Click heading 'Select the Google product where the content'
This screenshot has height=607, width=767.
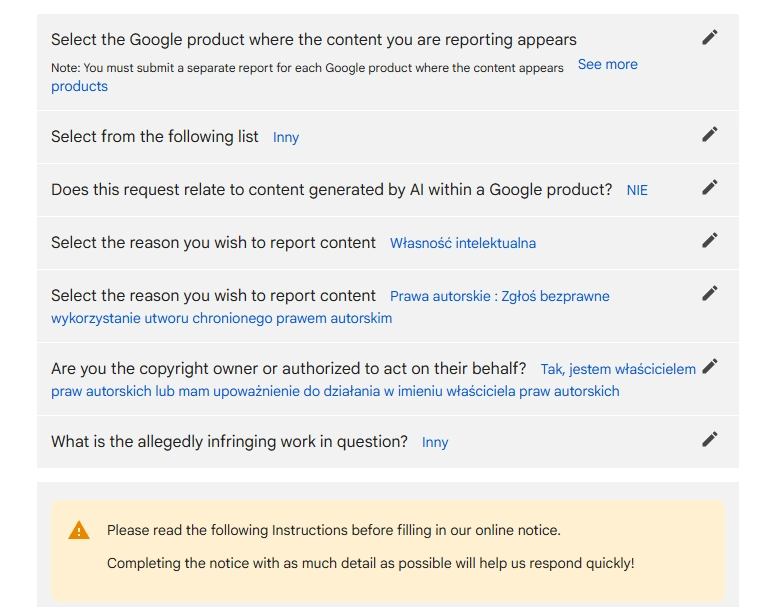(x=314, y=40)
